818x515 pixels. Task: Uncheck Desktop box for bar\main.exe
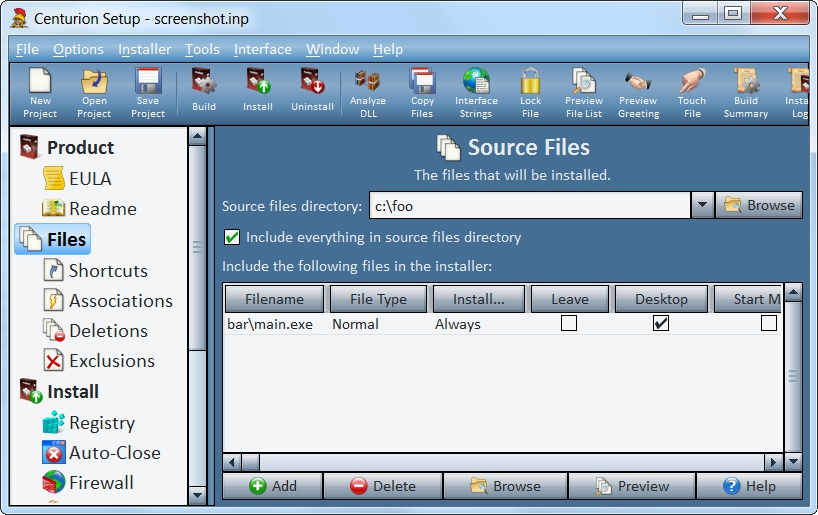(x=661, y=323)
